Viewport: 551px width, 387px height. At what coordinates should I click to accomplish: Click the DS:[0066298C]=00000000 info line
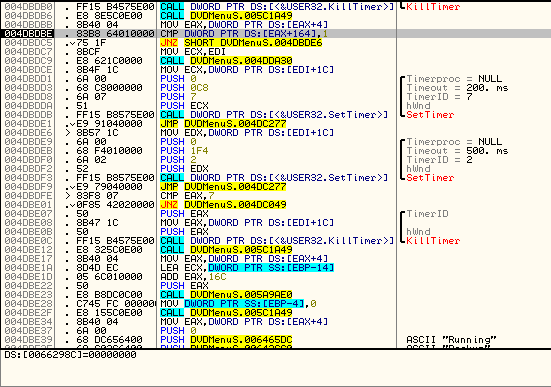click(x=70, y=355)
